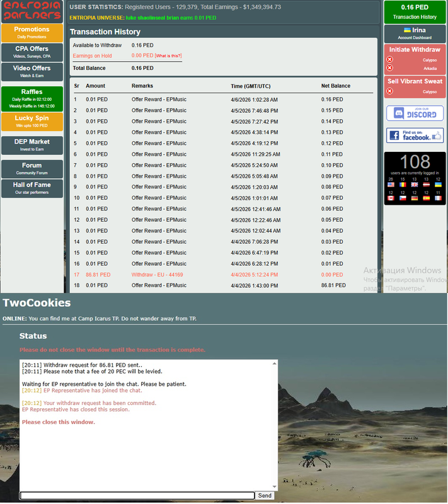Open the Join our Discord banner
The height and width of the screenshot is (504, 448).
[415, 113]
